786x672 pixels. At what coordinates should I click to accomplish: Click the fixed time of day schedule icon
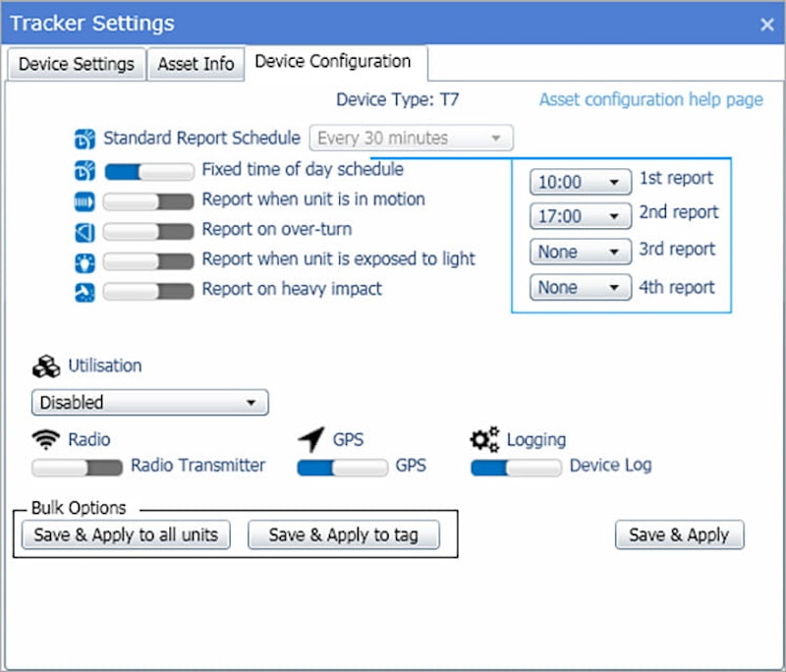pyautogui.click(x=84, y=170)
